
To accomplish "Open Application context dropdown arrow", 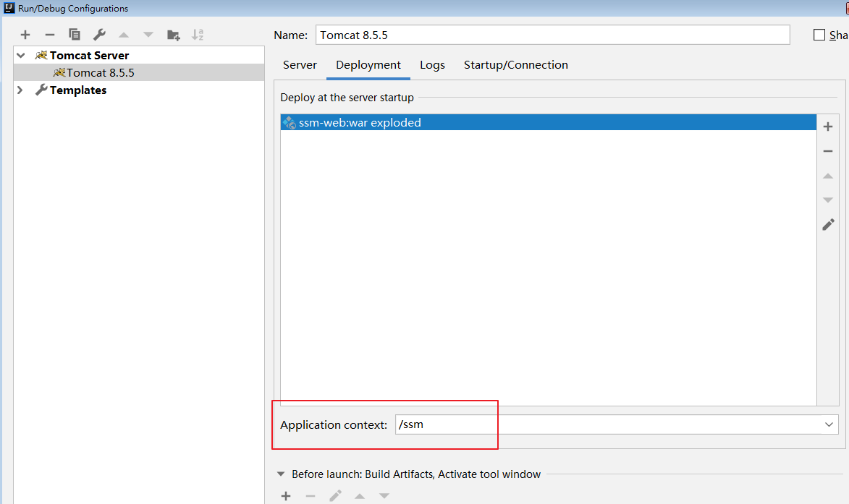I will pos(829,424).
